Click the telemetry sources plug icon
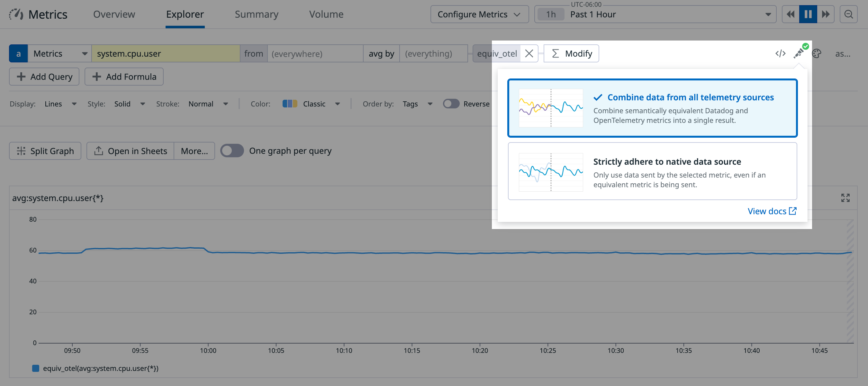This screenshot has height=386, width=868. tap(799, 53)
